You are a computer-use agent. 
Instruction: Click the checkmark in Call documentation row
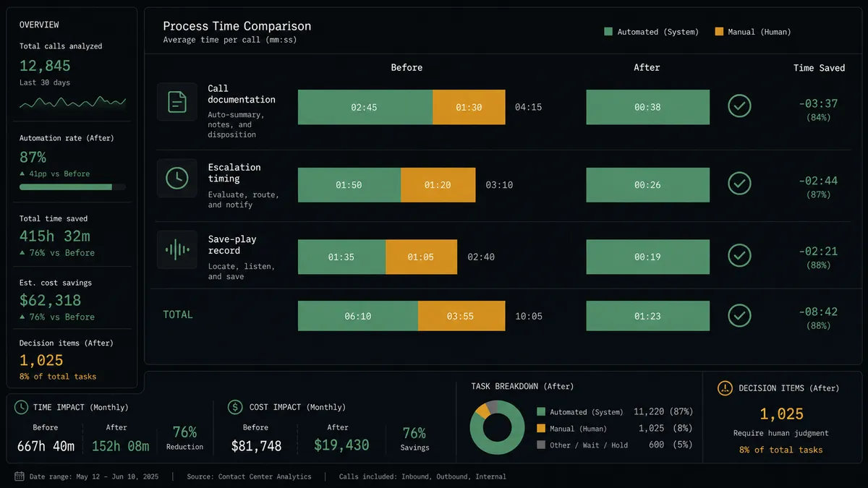point(739,106)
